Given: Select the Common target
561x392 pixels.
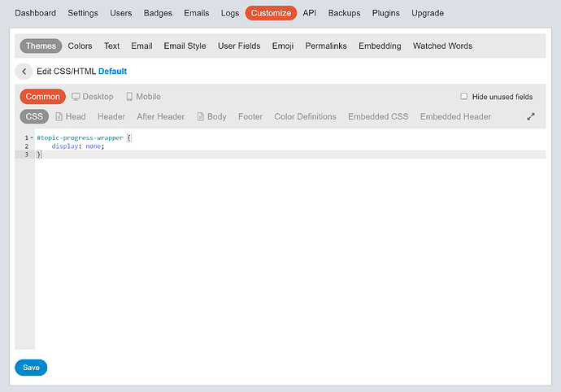Looking at the screenshot, I should [x=42, y=97].
